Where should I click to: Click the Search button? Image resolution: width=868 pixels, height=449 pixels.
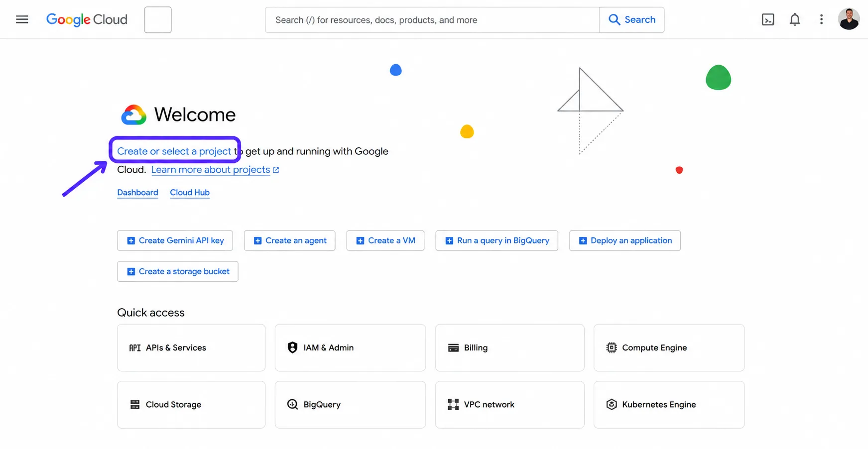click(x=632, y=20)
